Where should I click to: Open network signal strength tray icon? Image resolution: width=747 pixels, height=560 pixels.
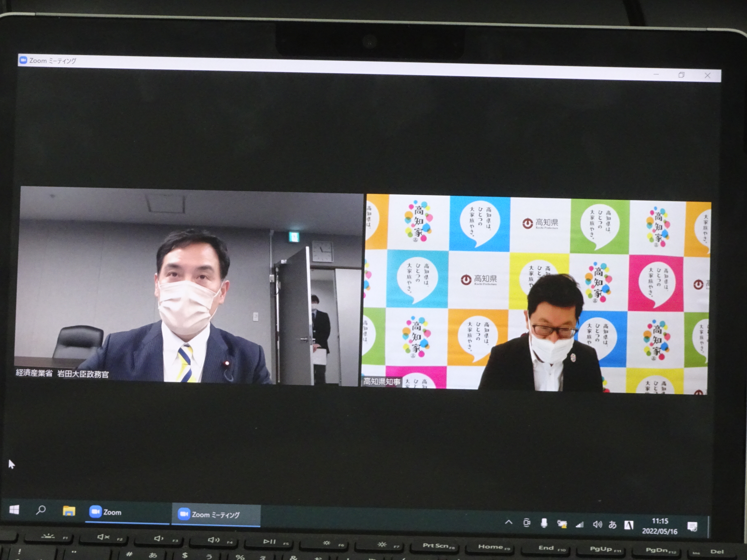click(579, 525)
